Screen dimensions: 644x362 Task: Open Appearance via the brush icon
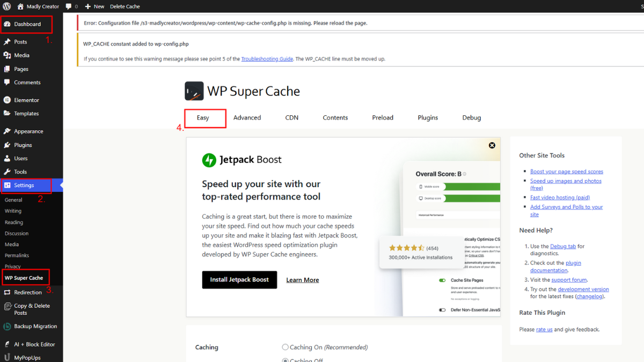pyautogui.click(x=6, y=131)
